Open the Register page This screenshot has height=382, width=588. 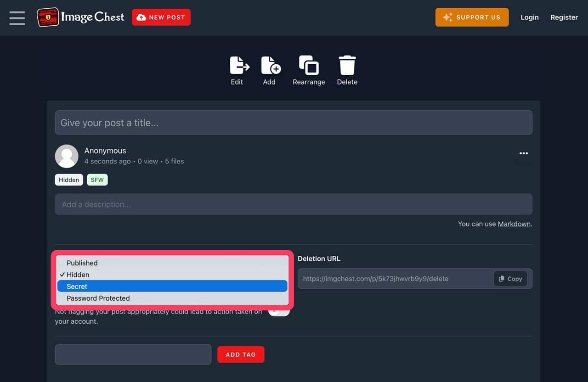point(564,17)
